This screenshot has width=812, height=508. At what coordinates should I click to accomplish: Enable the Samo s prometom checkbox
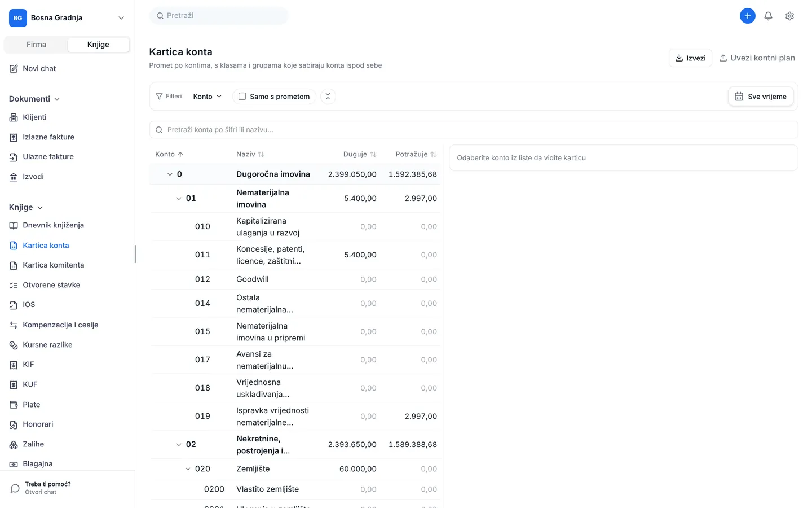click(242, 97)
